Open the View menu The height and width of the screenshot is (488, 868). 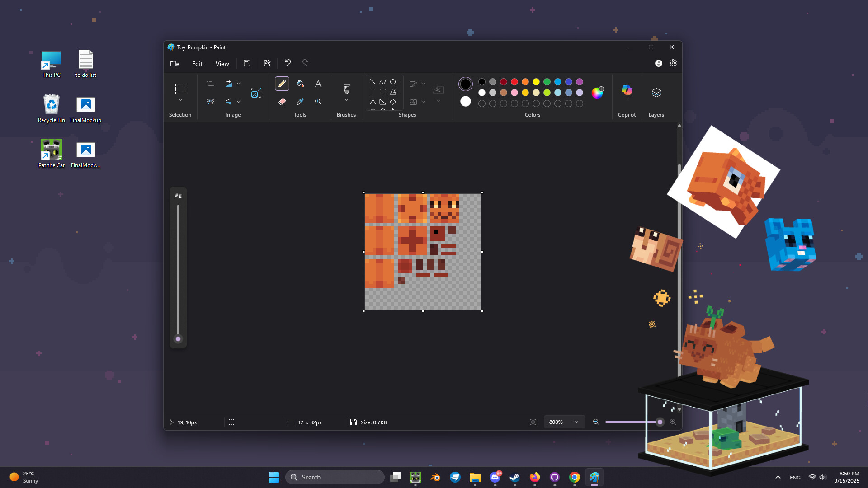[x=222, y=63]
